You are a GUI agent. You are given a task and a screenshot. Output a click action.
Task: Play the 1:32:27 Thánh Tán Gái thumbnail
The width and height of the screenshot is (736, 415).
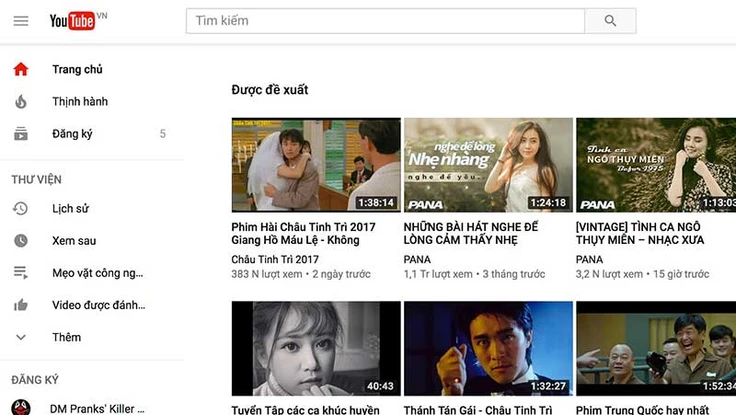tap(488, 348)
